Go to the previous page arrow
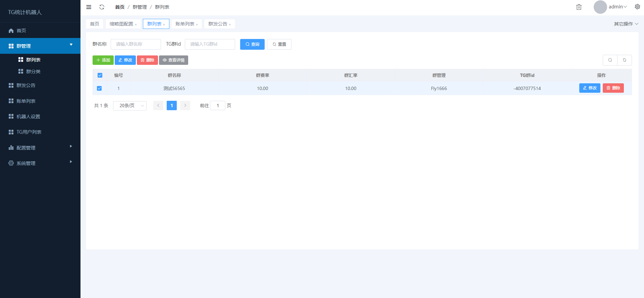 158,105
